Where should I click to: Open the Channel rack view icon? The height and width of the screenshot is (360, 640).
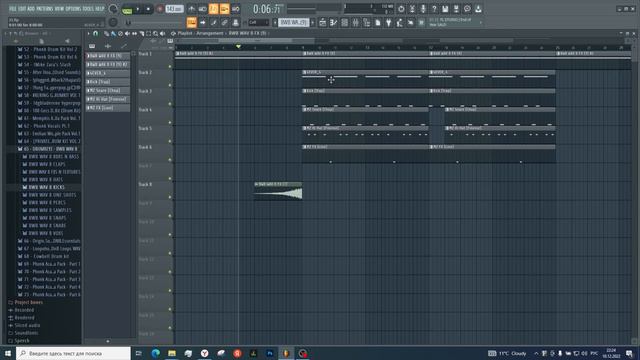(x=344, y=23)
